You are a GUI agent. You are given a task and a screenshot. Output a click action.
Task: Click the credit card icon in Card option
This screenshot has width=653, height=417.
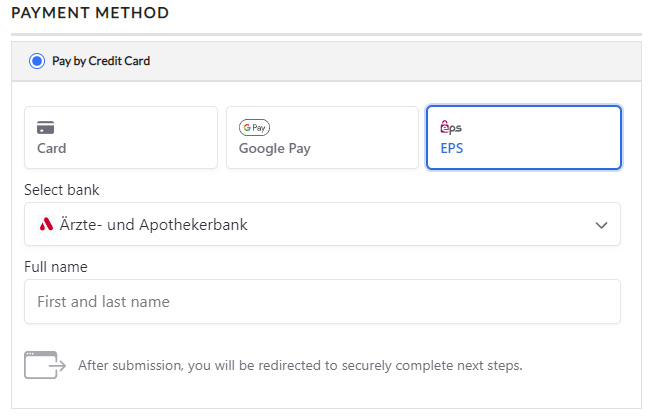(45, 128)
